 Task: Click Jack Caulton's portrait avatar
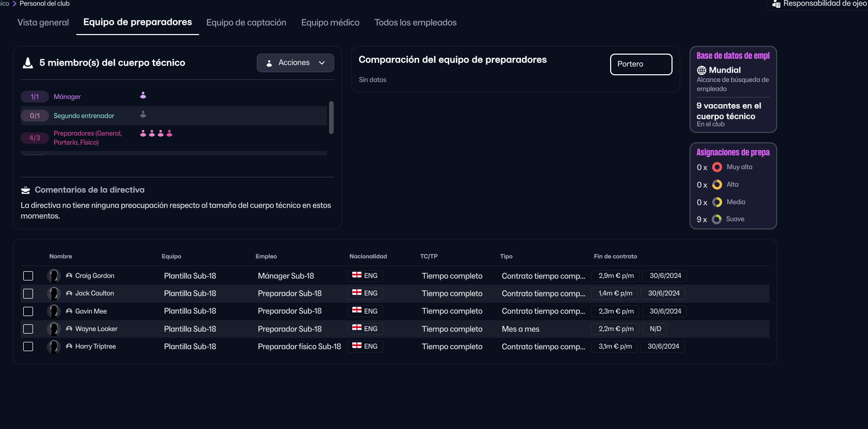54,293
